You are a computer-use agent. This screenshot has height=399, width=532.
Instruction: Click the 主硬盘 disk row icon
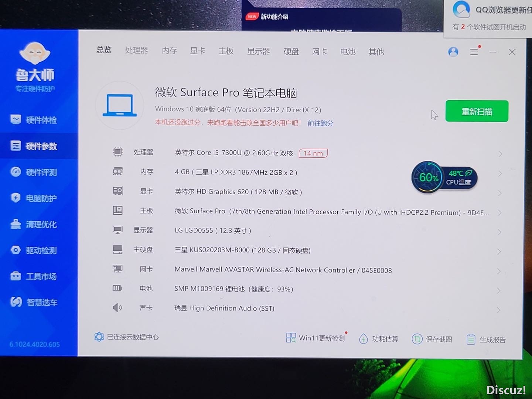(118, 249)
